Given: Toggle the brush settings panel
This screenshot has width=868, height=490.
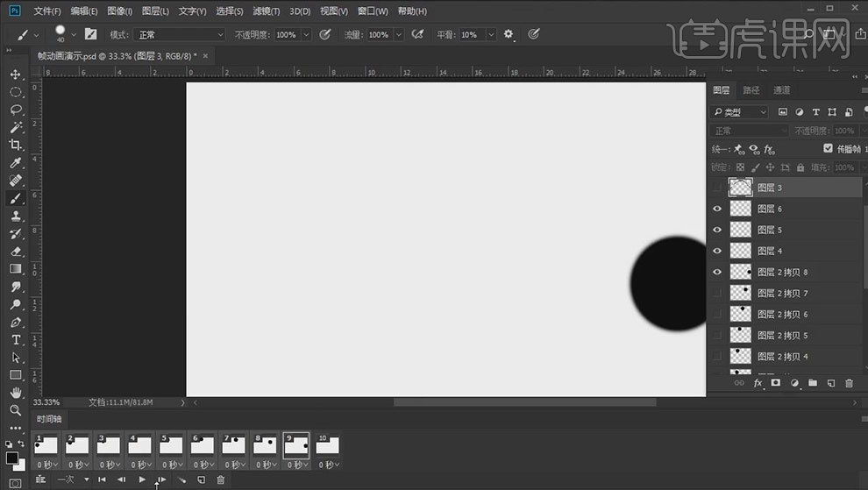Looking at the screenshot, I should [x=91, y=34].
